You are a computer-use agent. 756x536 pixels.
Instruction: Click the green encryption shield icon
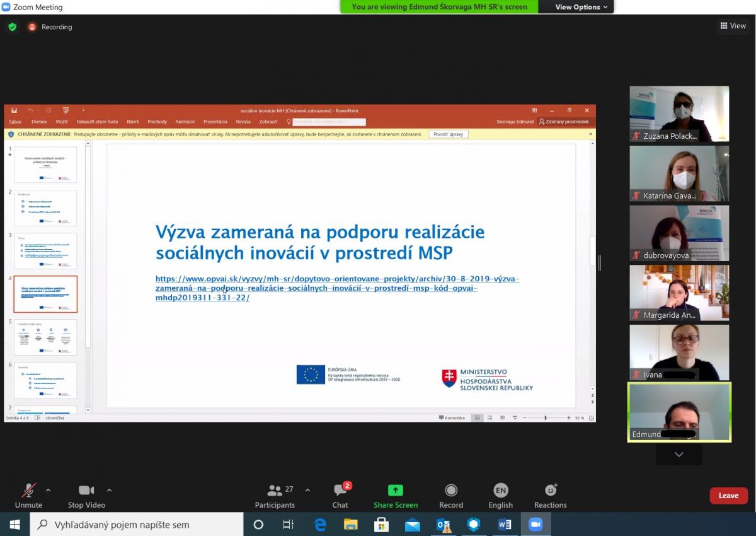pyautogui.click(x=12, y=26)
